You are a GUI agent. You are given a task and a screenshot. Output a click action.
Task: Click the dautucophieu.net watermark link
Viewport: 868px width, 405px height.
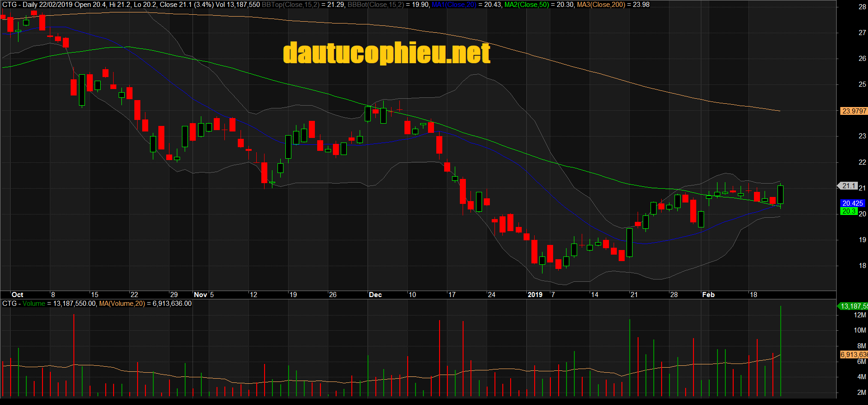[386, 53]
